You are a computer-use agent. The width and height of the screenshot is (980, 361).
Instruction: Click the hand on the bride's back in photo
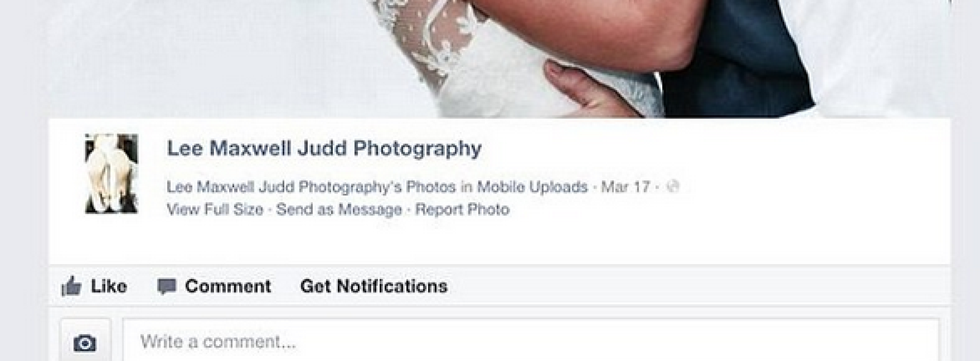[x=583, y=84]
